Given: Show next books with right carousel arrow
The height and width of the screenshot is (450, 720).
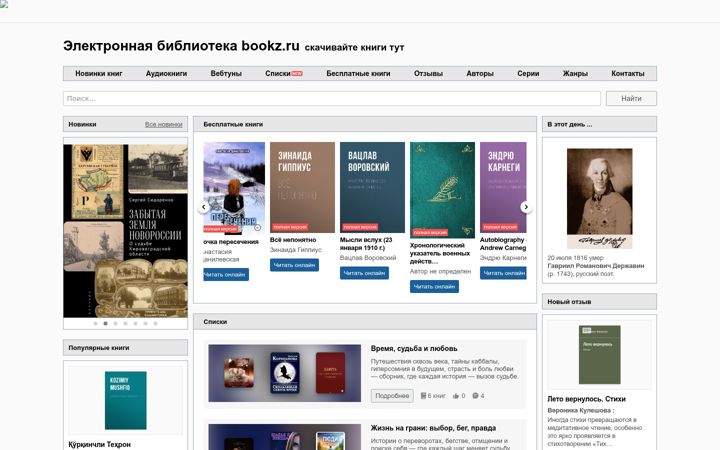Looking at the screenshot, I should (x=526, y=207).
